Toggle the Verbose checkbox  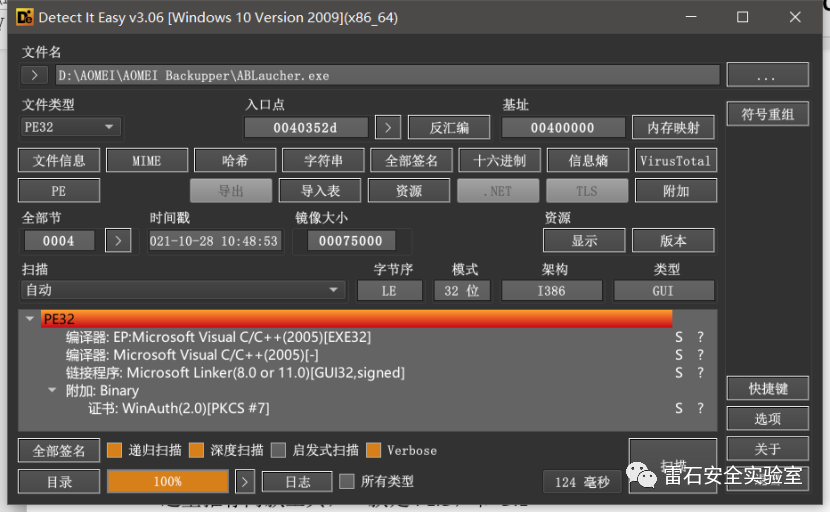pos(373,450)
